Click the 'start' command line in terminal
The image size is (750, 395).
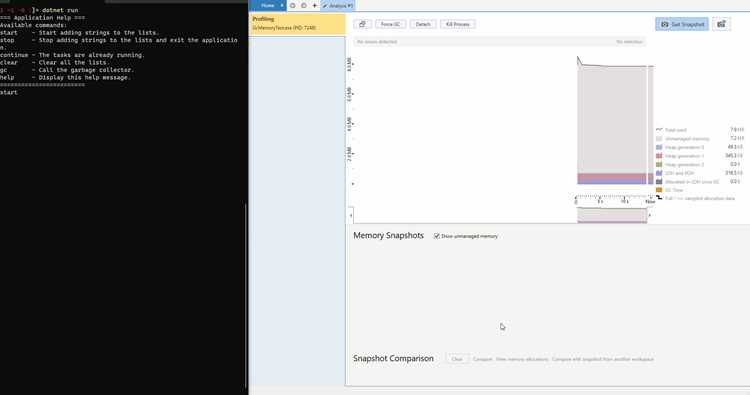(x=9, y=92)
